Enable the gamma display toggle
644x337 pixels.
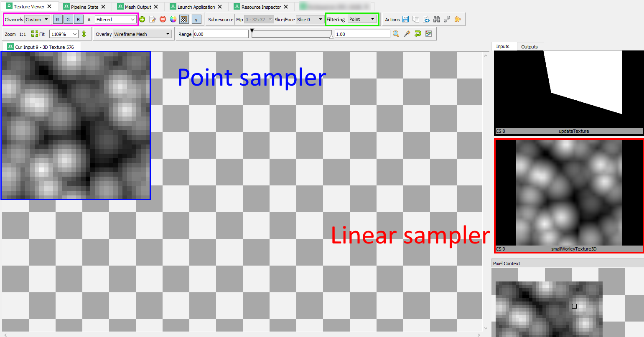(x=196, y=19)
